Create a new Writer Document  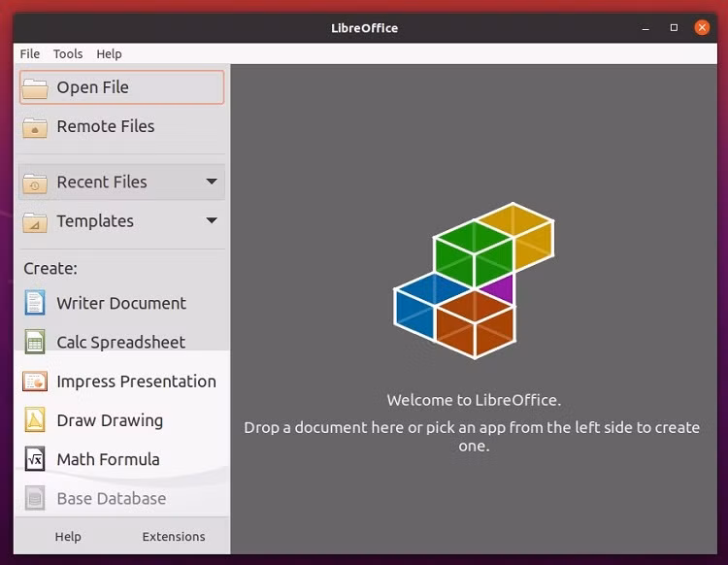coord(121,303)
